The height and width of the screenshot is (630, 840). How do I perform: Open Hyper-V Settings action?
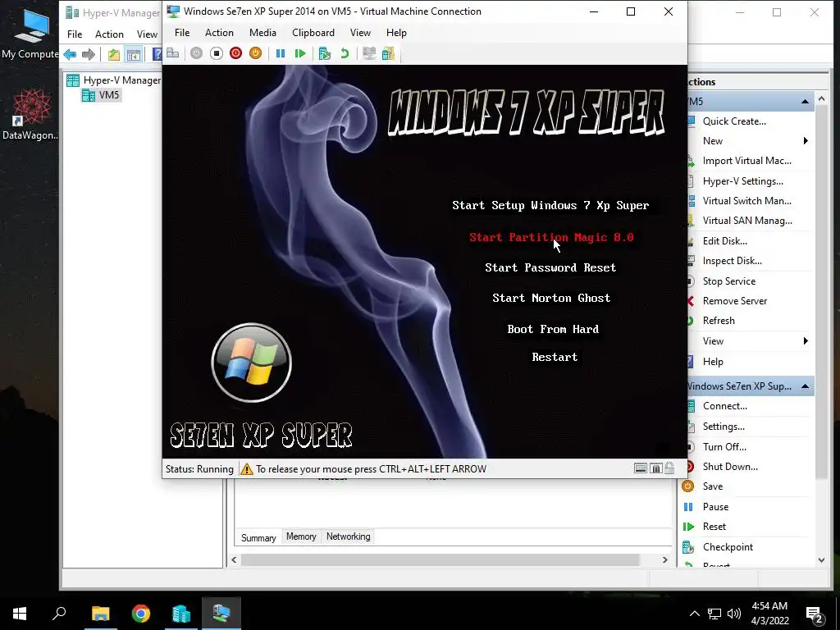(742, 181)
